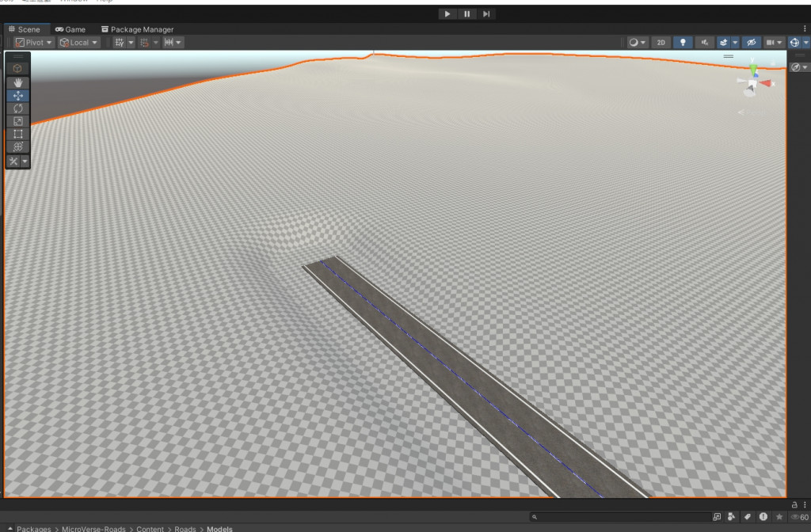Open search in separate window icon

717,516
